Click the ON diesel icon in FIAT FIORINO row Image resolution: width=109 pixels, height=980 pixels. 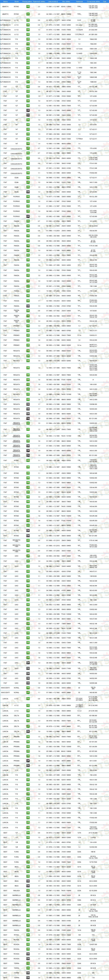(28, 216)
